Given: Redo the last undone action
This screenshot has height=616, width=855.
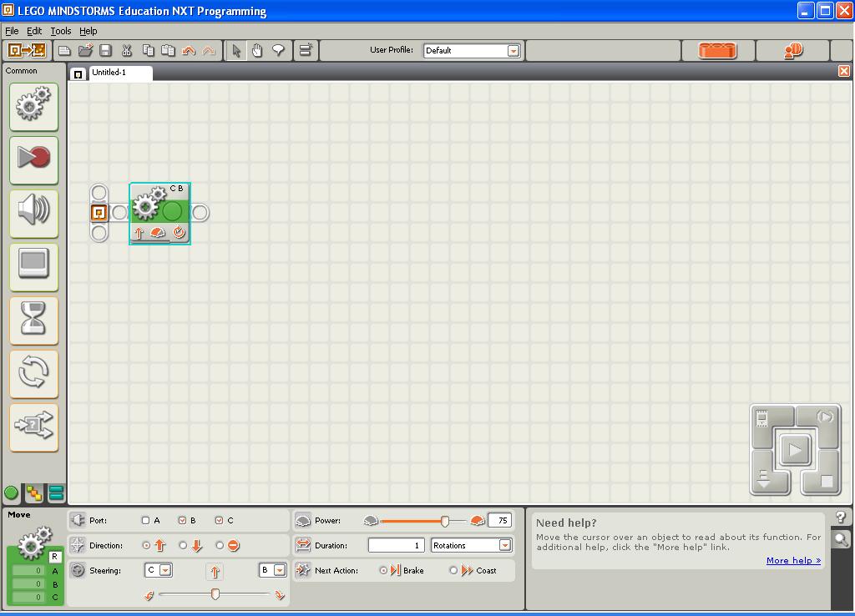Looking at the screenshot, I should [x=208, y=51].
